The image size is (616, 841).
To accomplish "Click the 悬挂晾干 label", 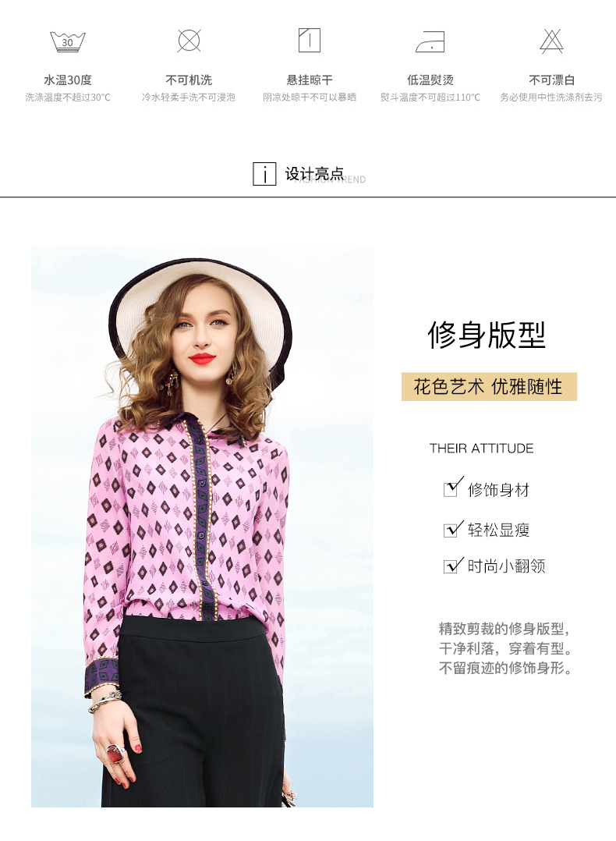I will click(310, 80).
